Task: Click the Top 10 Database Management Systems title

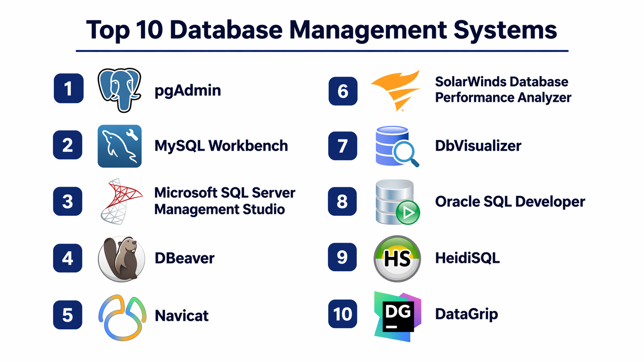Action: tap(322, 30)
